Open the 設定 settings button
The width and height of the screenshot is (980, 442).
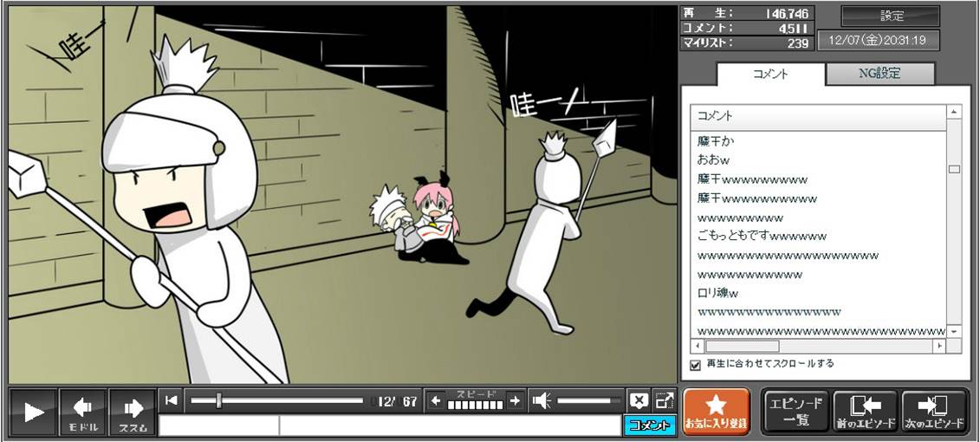(891, 16)
